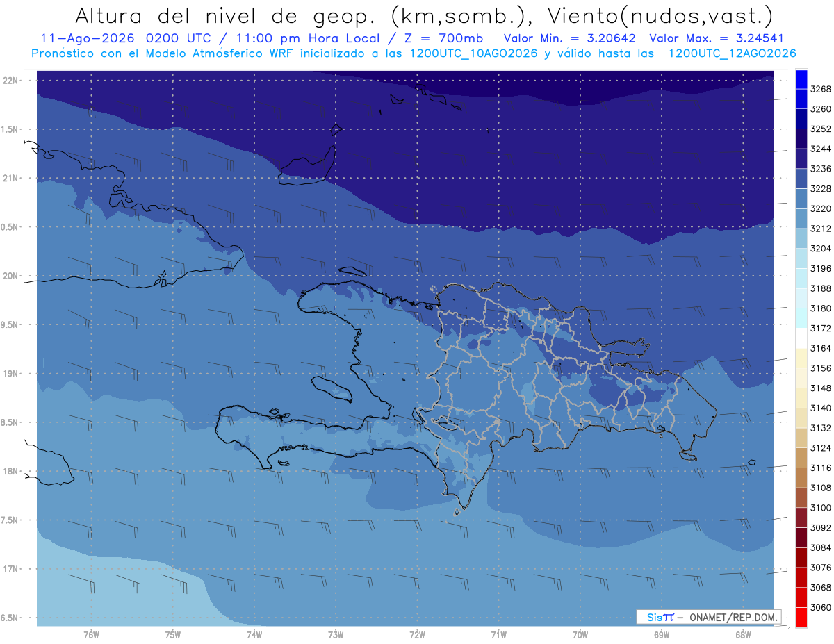Screen dimensions: 834x644
Task: Click the 3188 legend value
Action: (x=821, y=288)
